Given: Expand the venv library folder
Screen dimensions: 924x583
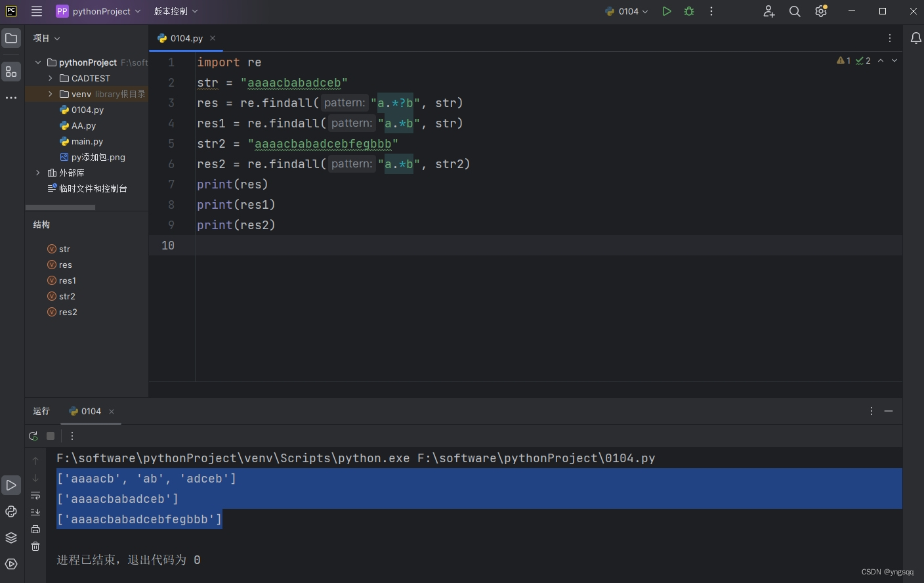Looking at the screenshot, I should coord(51,94).
